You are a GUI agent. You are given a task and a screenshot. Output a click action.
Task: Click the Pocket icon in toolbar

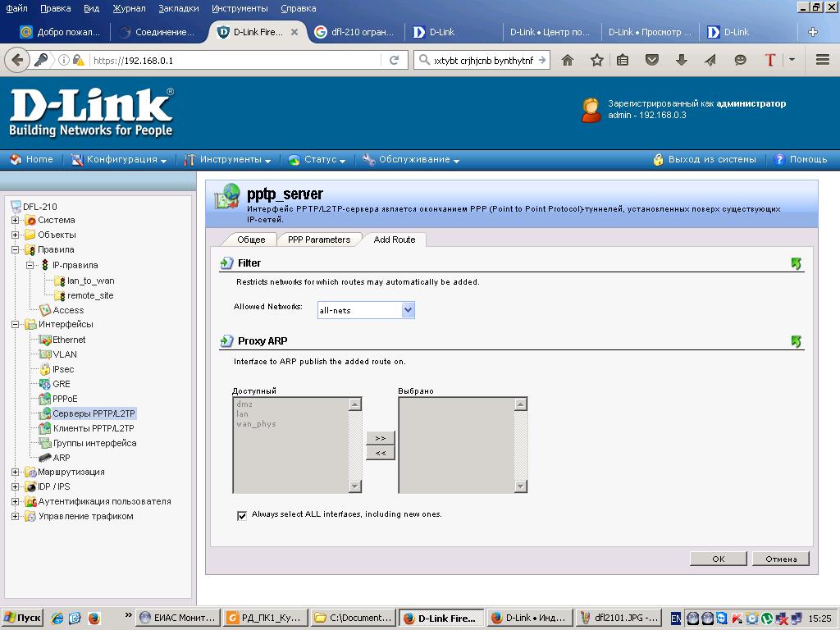[652, 60]
